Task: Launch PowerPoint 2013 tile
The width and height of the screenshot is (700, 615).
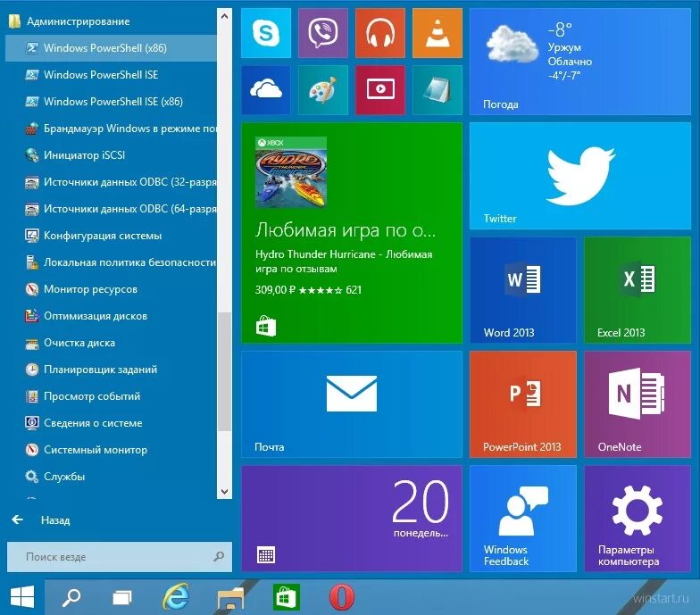Action: click(x=523, y=404)
